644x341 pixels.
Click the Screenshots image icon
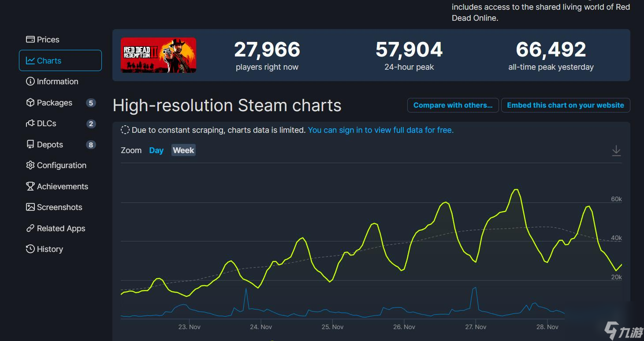[x=30, y=207]
